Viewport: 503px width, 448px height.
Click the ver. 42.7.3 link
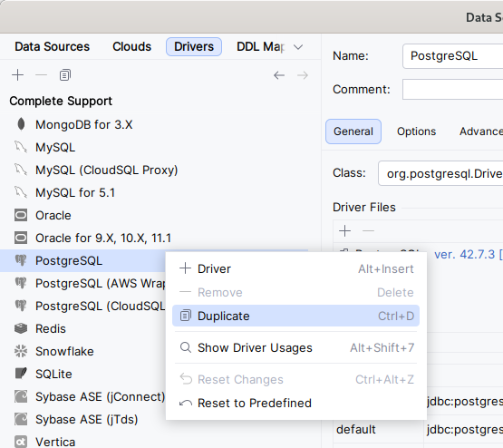pos(469,255)
